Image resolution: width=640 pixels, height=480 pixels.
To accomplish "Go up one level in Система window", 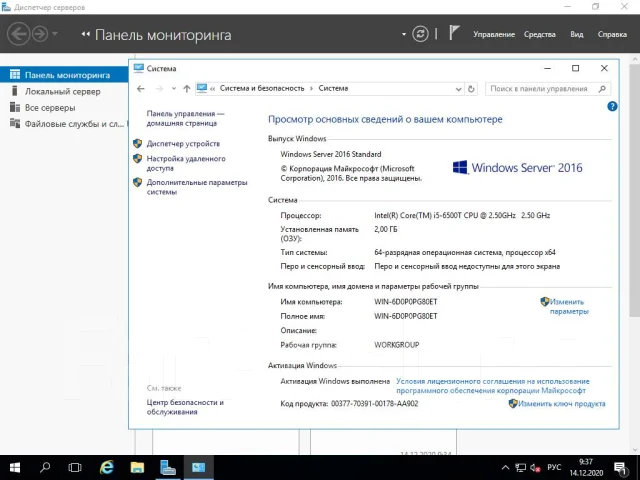I will pyautogui.click(x=187, y=89).
